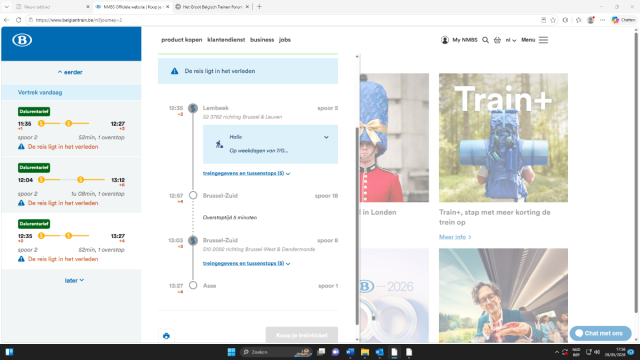The width and height of the screenshot is (640, 360).
Task: Open the My NMBS account icon
Action: coord(444,40)
